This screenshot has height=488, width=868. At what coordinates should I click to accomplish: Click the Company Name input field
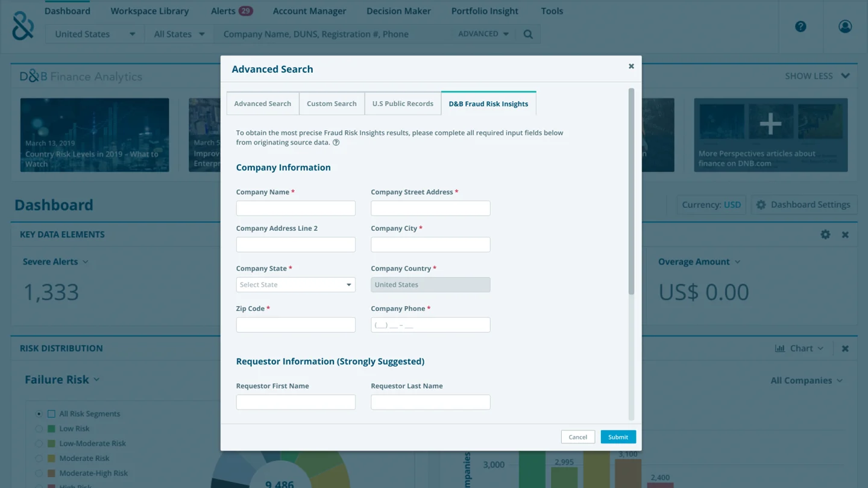[295, 208]
